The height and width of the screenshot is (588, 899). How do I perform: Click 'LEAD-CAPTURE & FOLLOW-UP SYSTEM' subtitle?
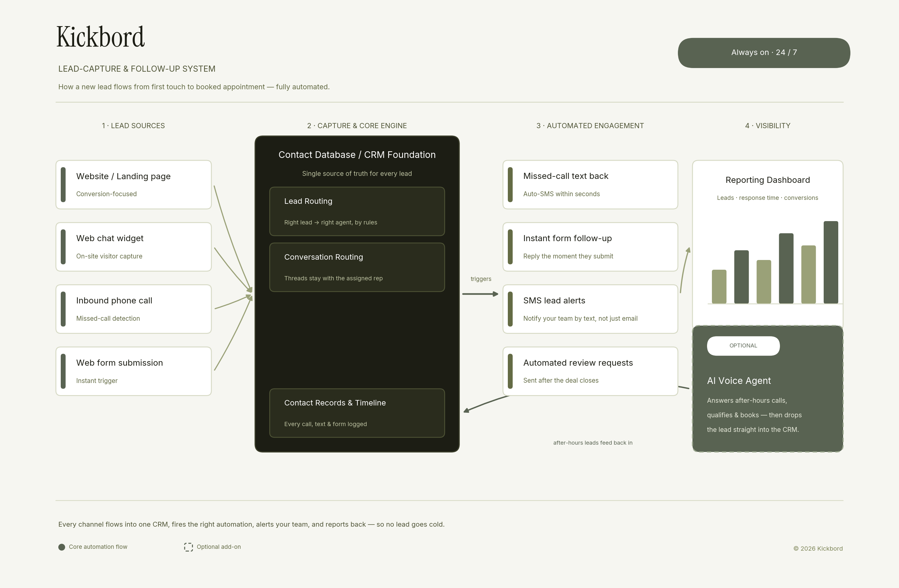coord(137,69)
